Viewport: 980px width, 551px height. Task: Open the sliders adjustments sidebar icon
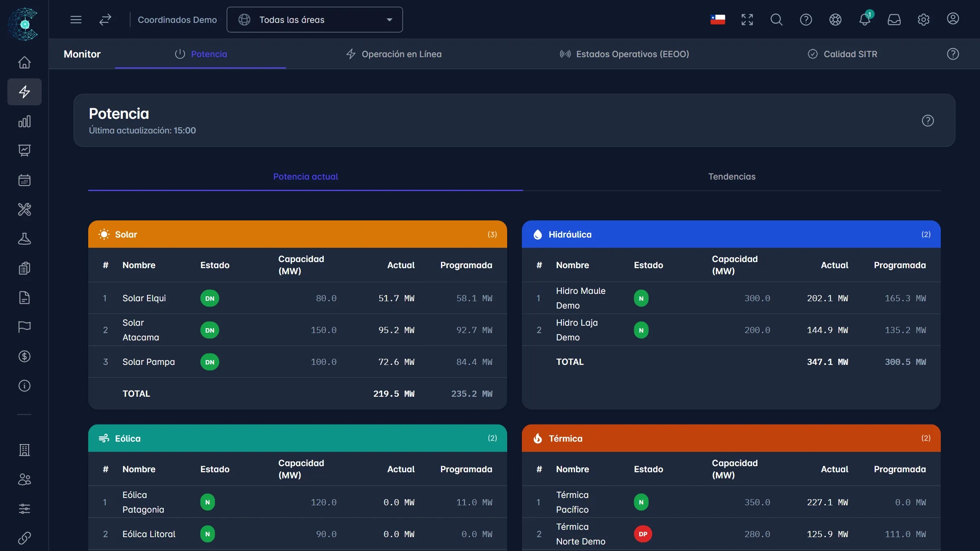(24, 509)
